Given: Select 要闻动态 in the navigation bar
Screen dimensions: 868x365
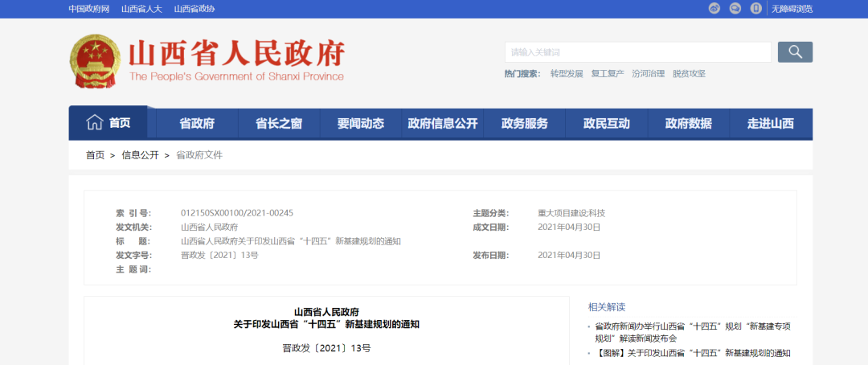Looking at the screenshot, I should [361, 124].
